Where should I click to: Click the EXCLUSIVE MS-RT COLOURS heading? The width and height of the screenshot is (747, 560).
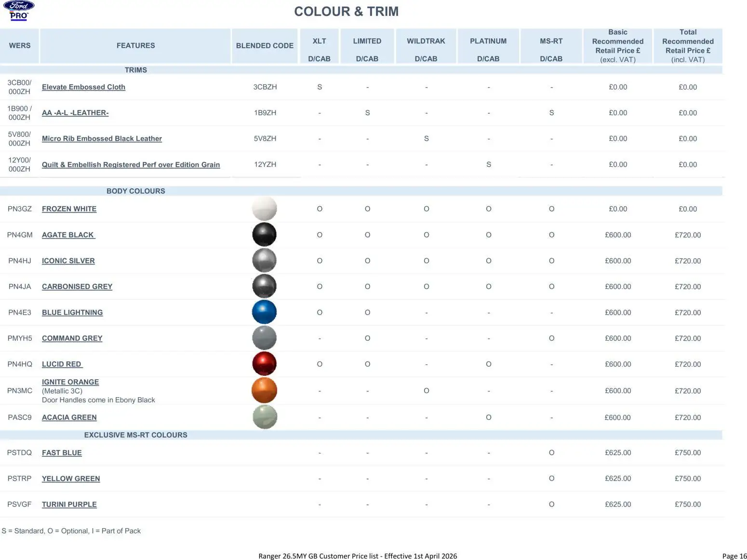pyautogui.click(x=136, y=435)
